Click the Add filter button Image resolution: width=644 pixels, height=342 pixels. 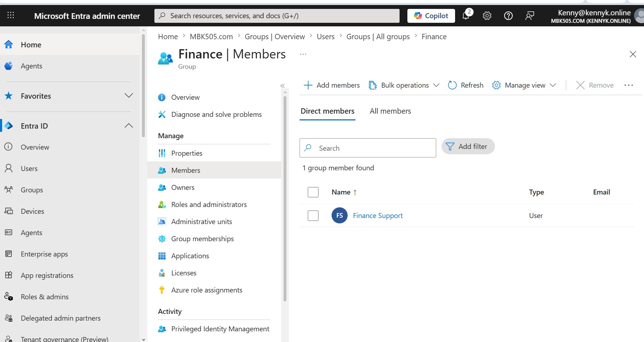click(468, 146)
